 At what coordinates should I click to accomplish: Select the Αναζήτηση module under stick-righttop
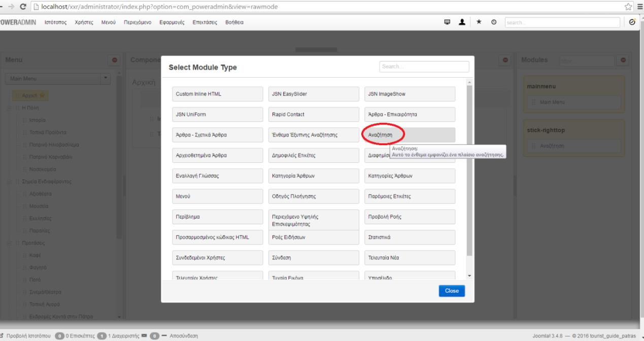(x=573, y=146)
